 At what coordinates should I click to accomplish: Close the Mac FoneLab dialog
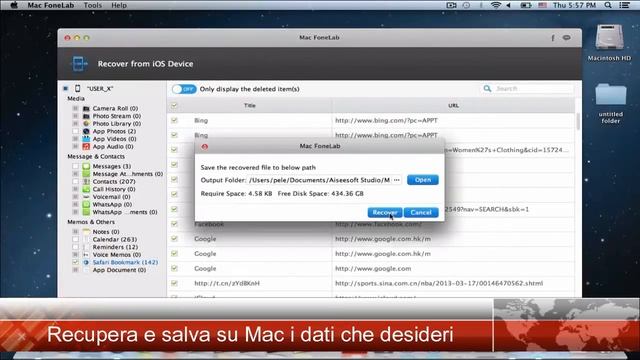point(204,146)
